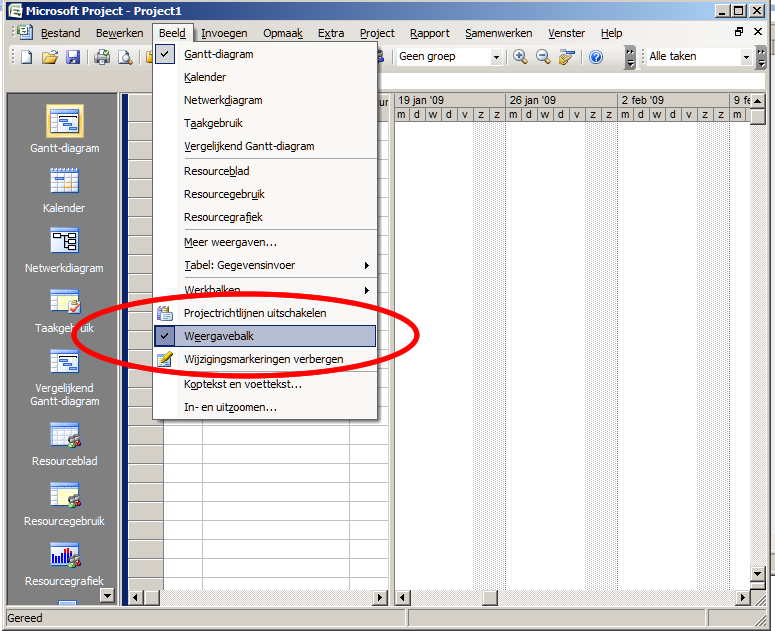
Task: Click the New document toolbar icon
Action: (27, 57)
